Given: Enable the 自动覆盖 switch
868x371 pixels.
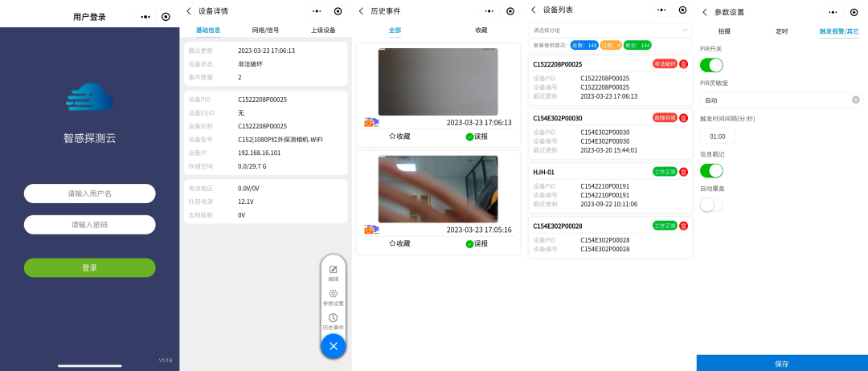Looking at the screenshot, I should [711, 205].
